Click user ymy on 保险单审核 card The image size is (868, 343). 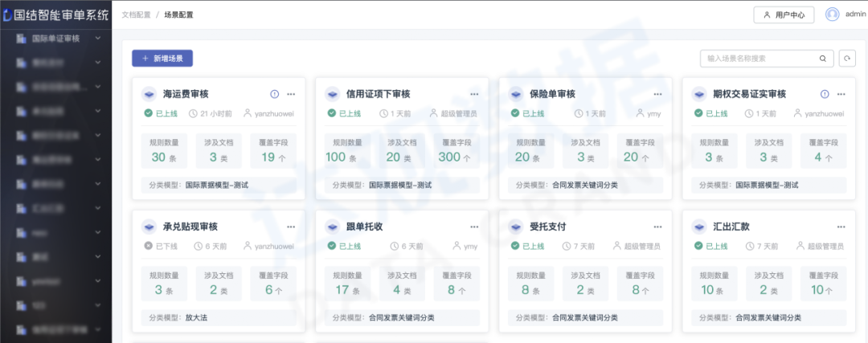[x=649, y=113]
